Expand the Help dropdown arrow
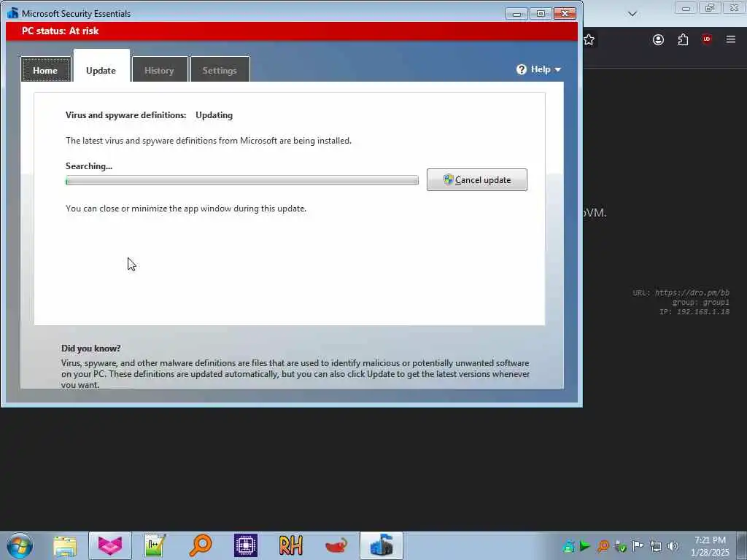 coord(558,70)
